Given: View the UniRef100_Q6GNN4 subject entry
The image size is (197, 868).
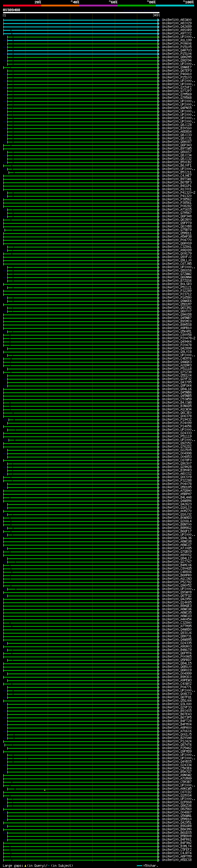Looking at the screenshot, I should coord(176,277).
